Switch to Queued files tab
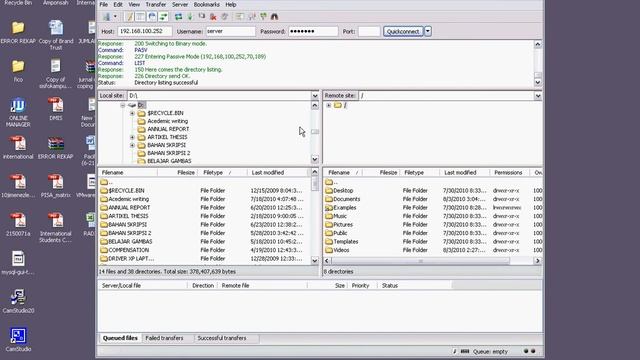The image size is (640, 360). click(120, 338)
